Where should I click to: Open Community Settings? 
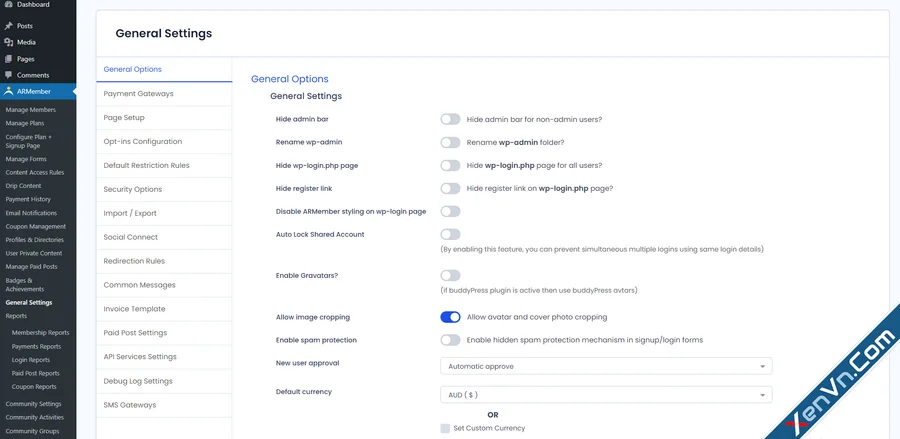(33, 404)
